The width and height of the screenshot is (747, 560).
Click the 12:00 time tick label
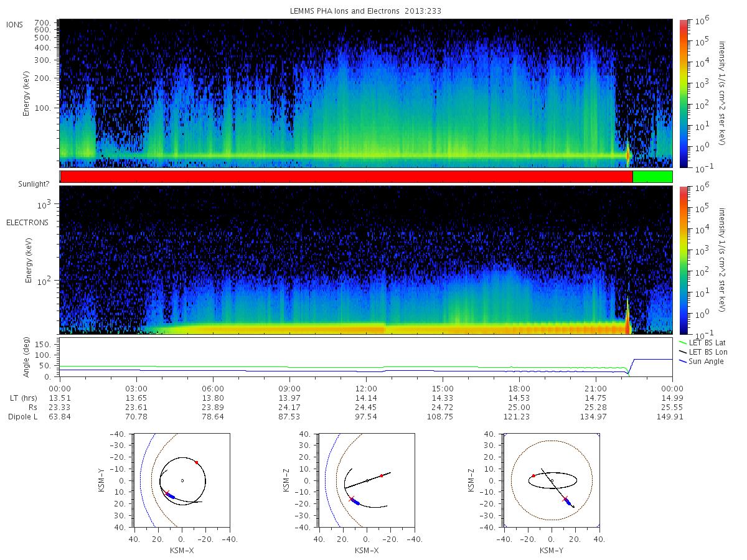(366, 388)
